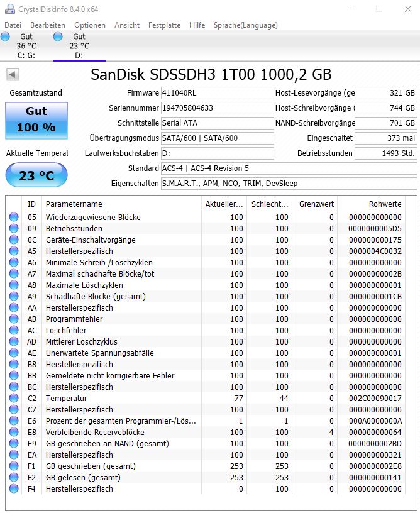Image resolution: width=420 pixels, height=513 pixels.
Task: Open the Optionen menu
Action: [90, 25]
